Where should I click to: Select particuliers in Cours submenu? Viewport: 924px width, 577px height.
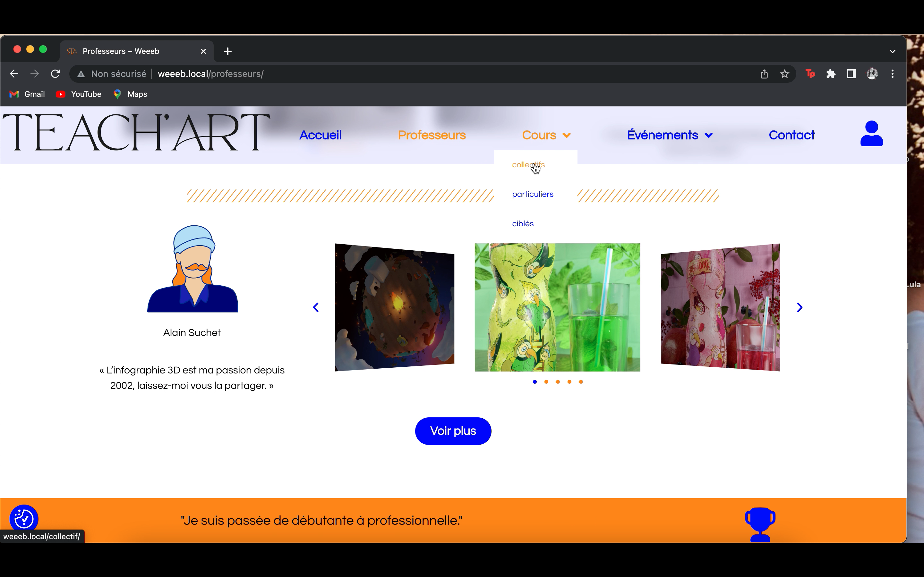coord(532,194)
